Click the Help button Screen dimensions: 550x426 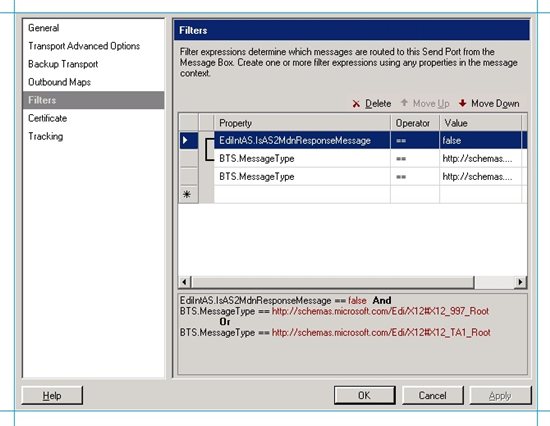click(52, 395)
